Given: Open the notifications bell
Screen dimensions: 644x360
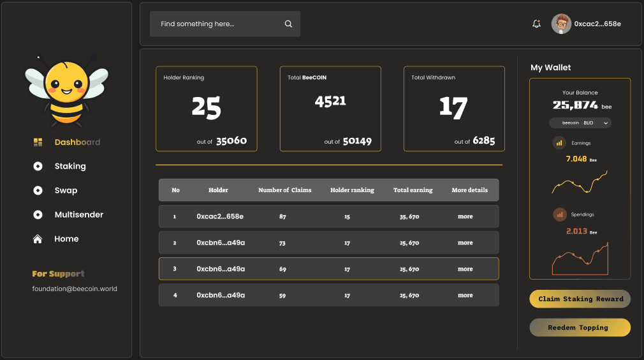Looking at the screenshot, I should (536, 24).
